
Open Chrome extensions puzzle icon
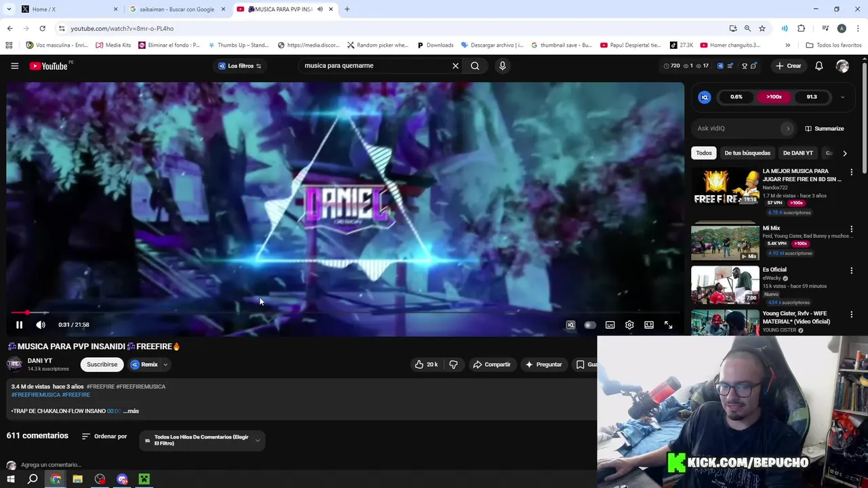tap(802, 28)
